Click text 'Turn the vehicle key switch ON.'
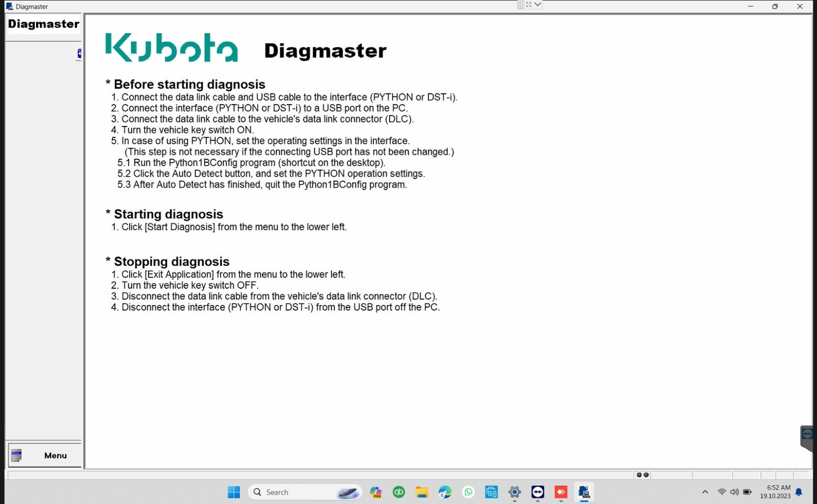 [187, 130]
